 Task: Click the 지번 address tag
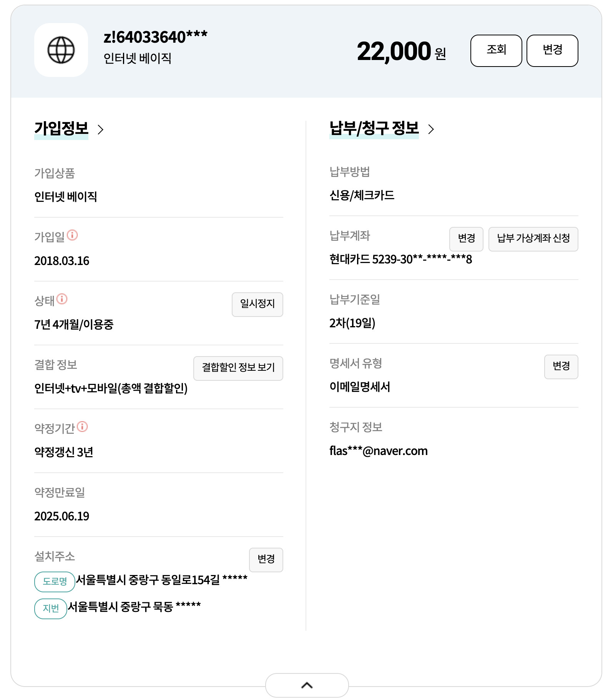pyautogui.click(x=51, y=608)
